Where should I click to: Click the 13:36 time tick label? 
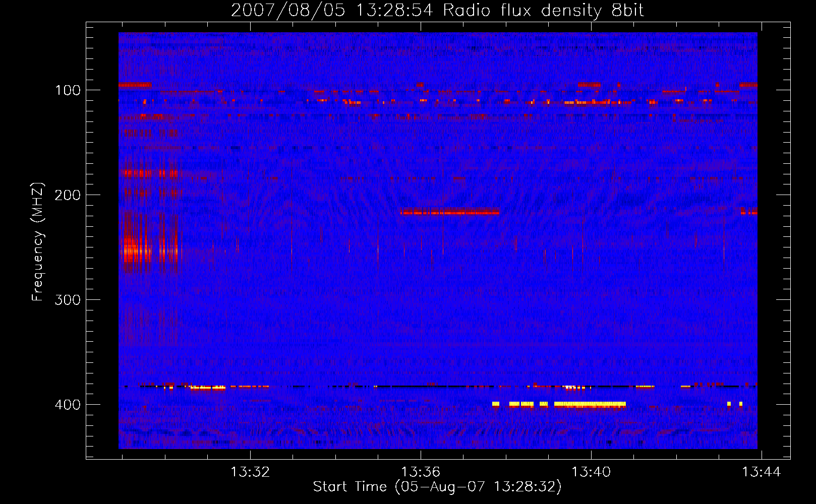[421, 472]
